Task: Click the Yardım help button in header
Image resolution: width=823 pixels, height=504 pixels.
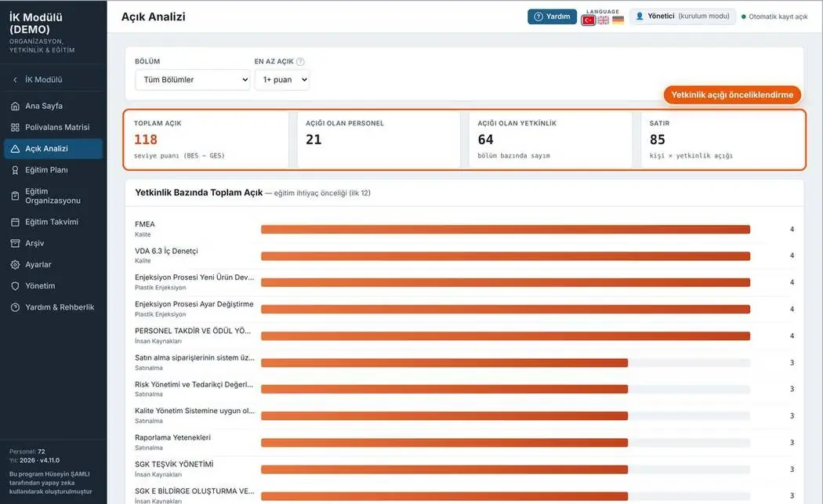Action: click(552, 16)
